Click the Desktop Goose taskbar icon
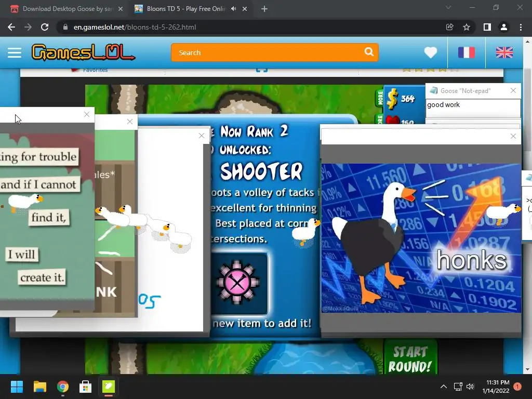 click(109, 387)
